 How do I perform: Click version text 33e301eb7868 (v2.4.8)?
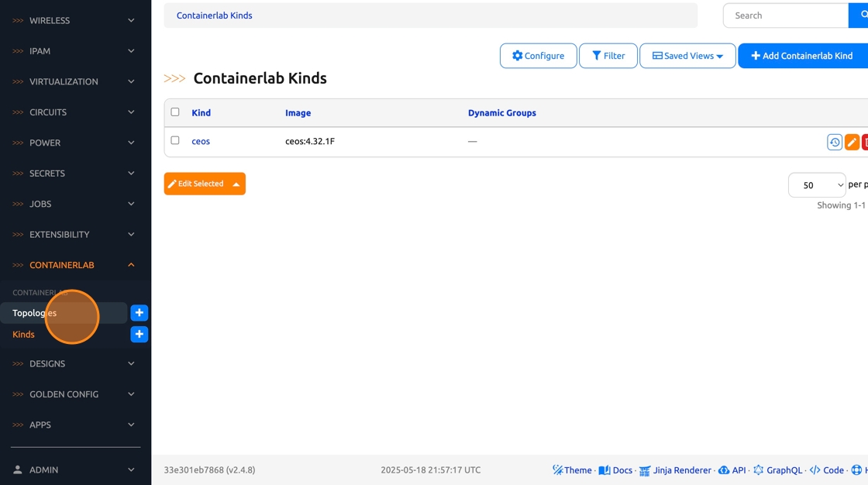(x=209, y=470)
